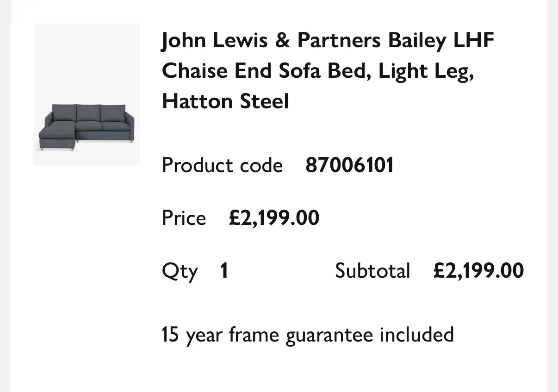Click the word "Partners" in the product title
This screenshot has width=558, height=392.
338,41
